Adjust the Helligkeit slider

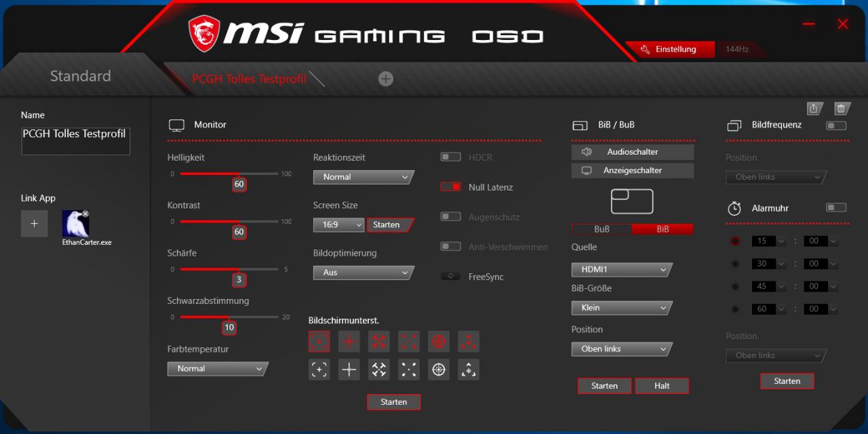click(229, 174)
